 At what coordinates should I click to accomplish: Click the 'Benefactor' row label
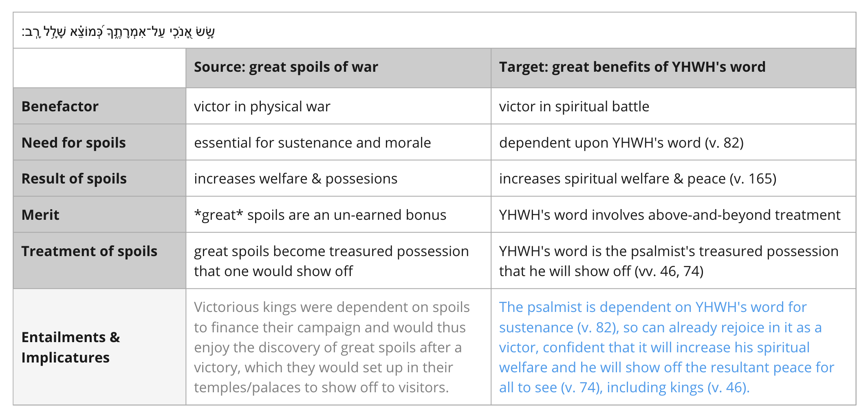pos(60,106)
